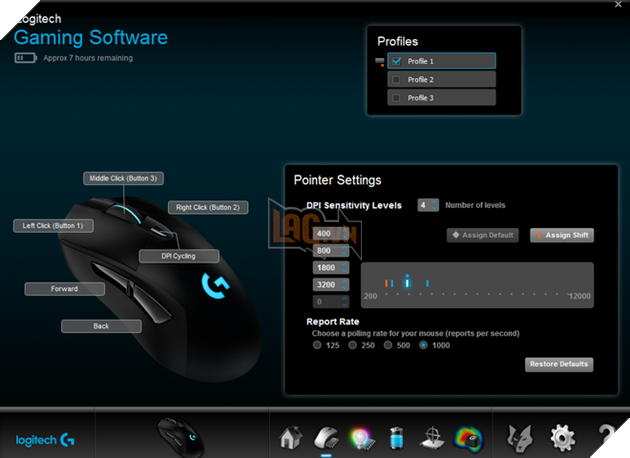This screenshot has width=630, height=458.
Task: Click the Assign Default button
Action: [x=483, y=235]
